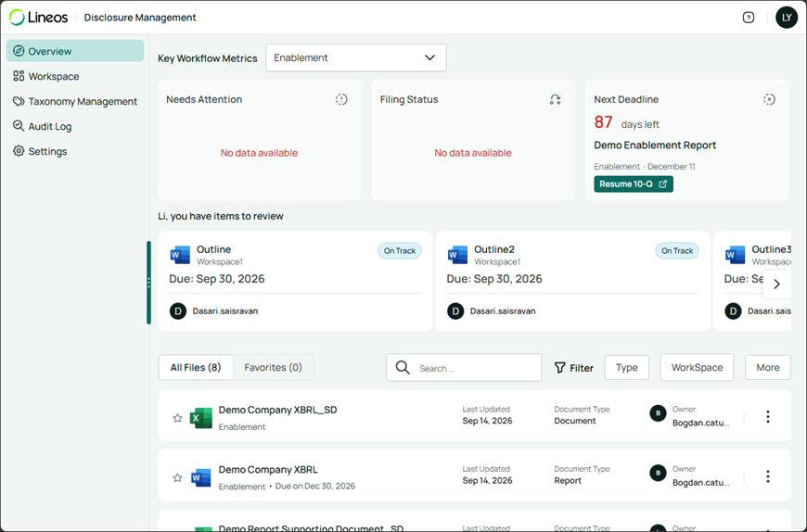Go to Overview in the sidebar
807x532 pixels.
click(x=75, y=51)
